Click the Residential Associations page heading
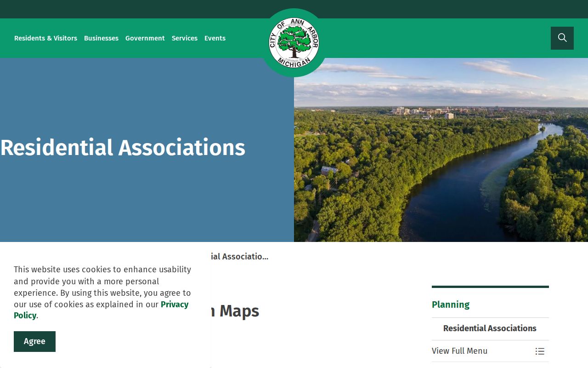 123,148
